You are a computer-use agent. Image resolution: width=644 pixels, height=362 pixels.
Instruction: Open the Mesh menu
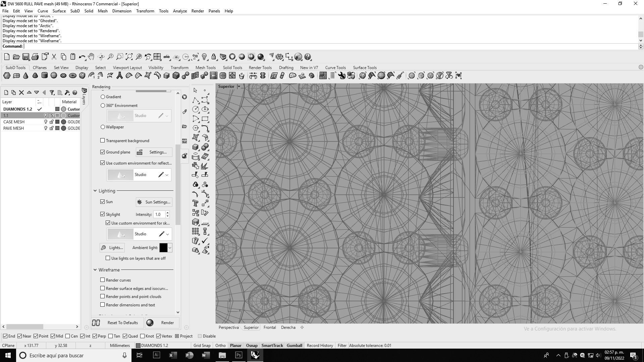103,11
